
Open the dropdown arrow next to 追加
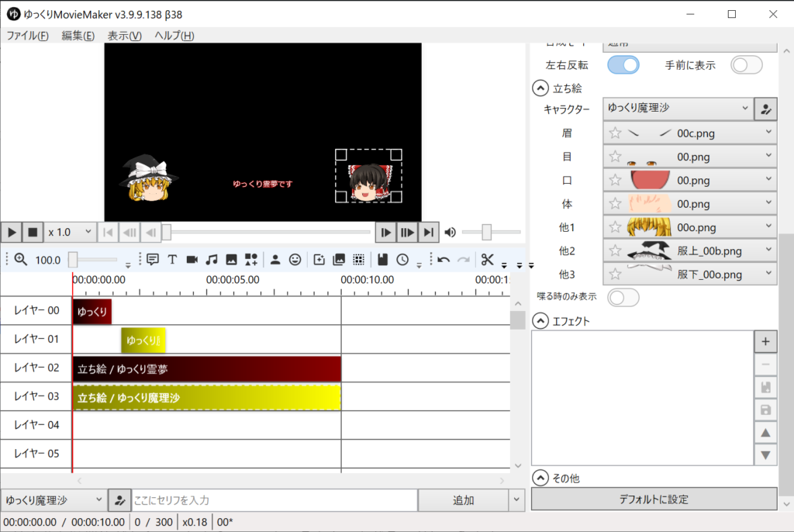516,500
